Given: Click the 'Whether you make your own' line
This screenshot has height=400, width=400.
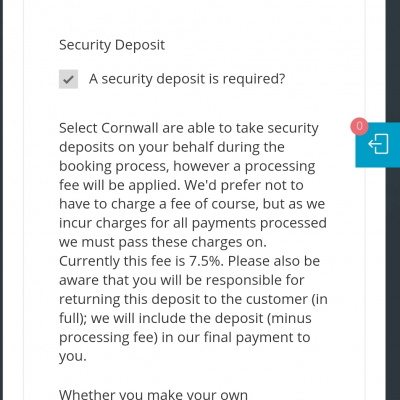Looking at the screenshot, I should coord(153,394).
